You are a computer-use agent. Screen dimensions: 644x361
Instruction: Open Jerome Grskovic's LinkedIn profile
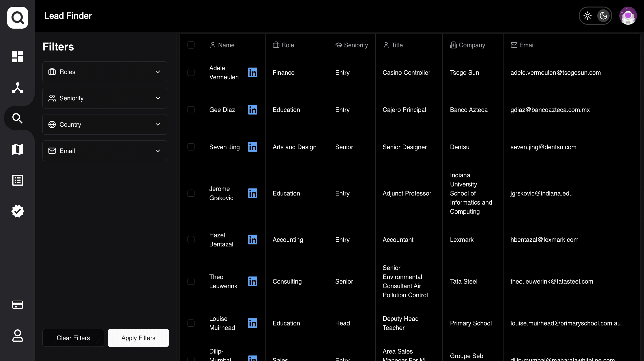point(253,193)
